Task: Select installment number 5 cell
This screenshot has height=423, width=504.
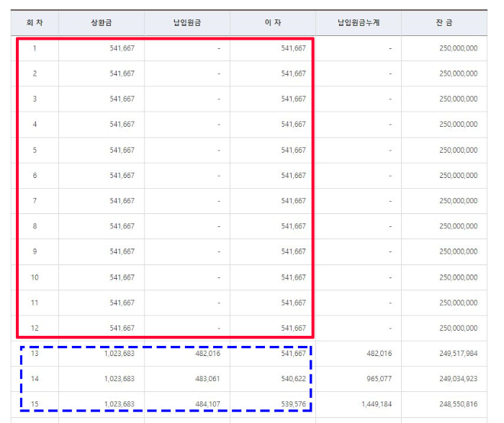Action: click(35, 150)
